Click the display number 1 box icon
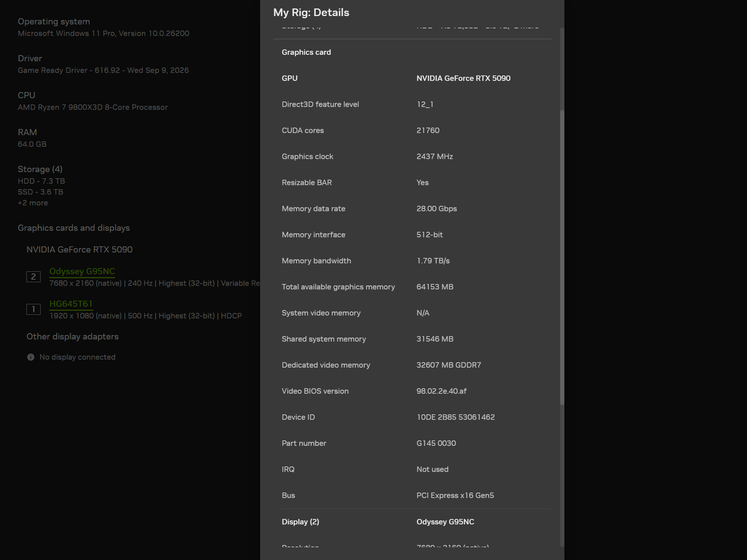Image resolution: width=747 pixels, height=560 pixels. click(33, 309)
